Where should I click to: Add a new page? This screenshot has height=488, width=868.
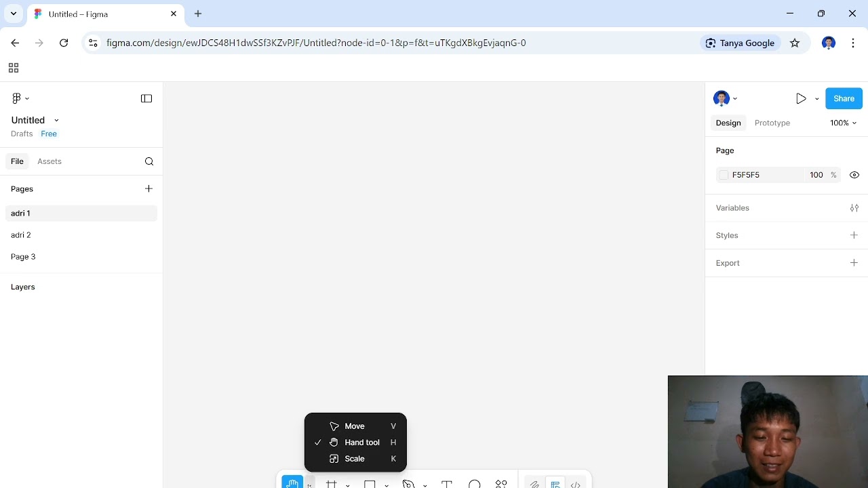coord(149,188)
